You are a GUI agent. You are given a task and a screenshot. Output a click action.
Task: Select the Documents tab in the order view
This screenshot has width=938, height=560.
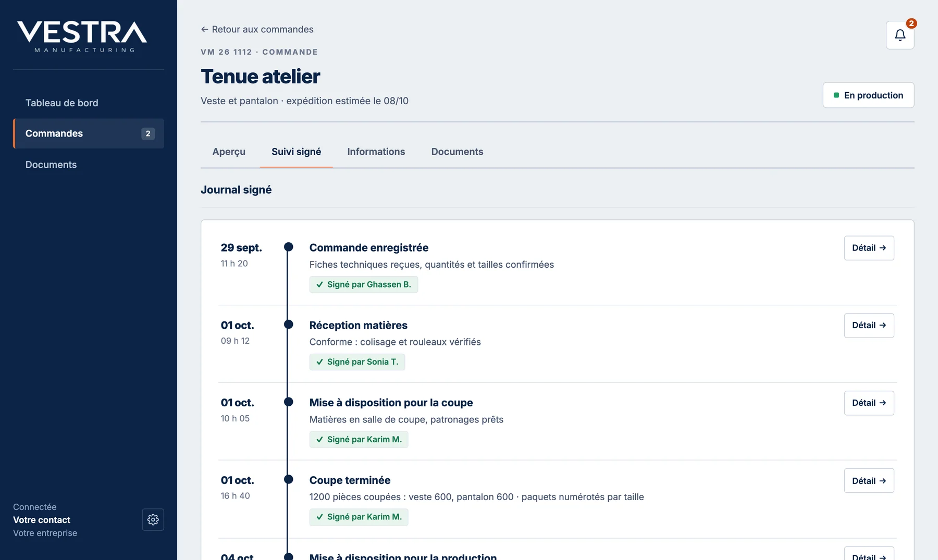point(457,152)
